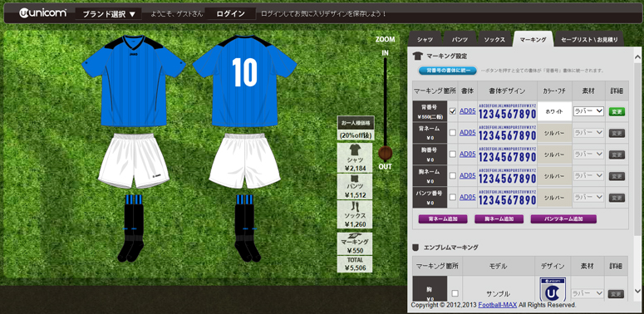The image size is (644, 314).
Task: Click the 変更 button for 背ネーム
Action: (617, 133)
